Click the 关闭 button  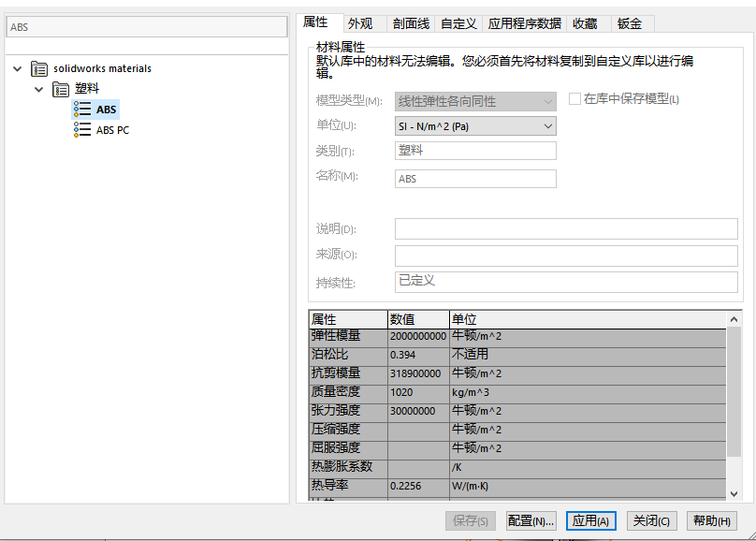pos(650,521)
